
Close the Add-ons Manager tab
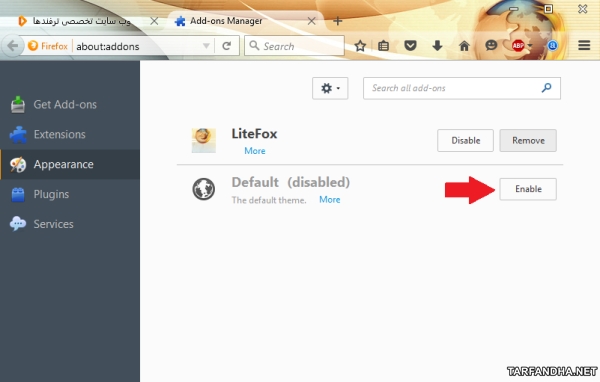(x=311, y=21)
